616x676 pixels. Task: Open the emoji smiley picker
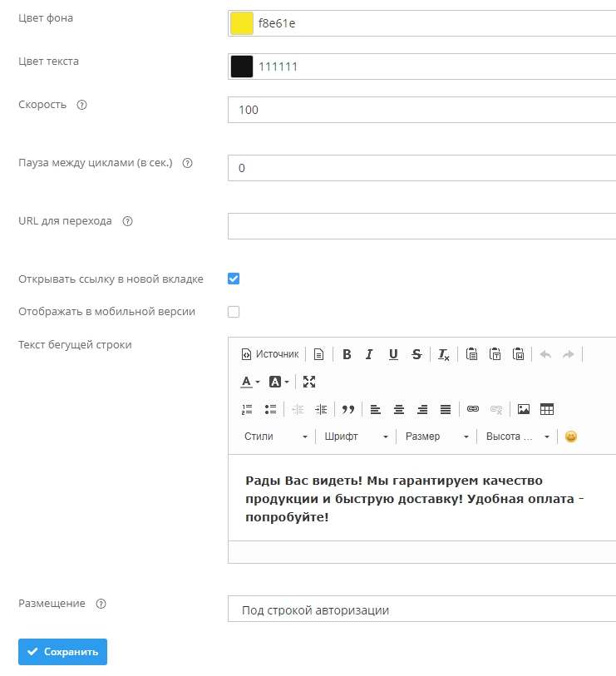tap(570, 437)
